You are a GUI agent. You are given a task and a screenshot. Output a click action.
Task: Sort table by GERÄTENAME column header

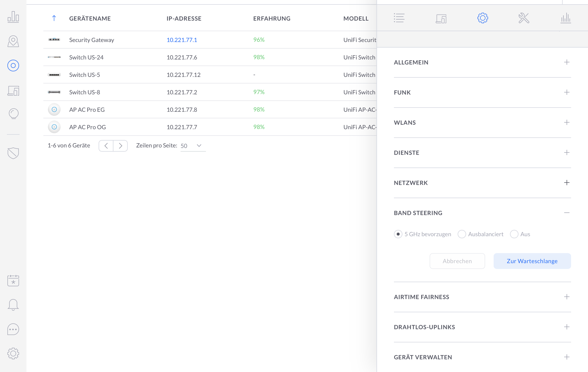click(90, 18)
